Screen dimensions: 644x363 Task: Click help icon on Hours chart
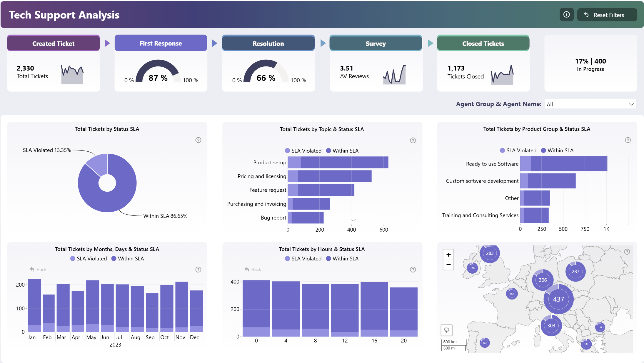[413, 270]
